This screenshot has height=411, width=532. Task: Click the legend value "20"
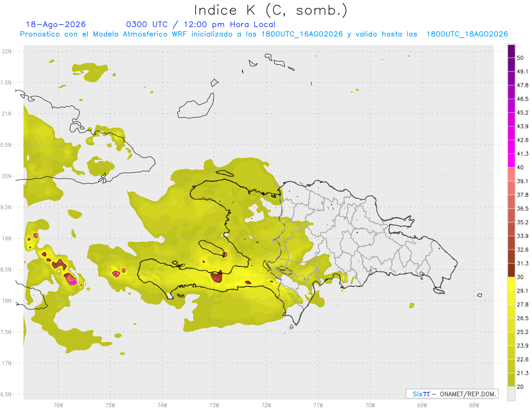click(x=520, y=387)
